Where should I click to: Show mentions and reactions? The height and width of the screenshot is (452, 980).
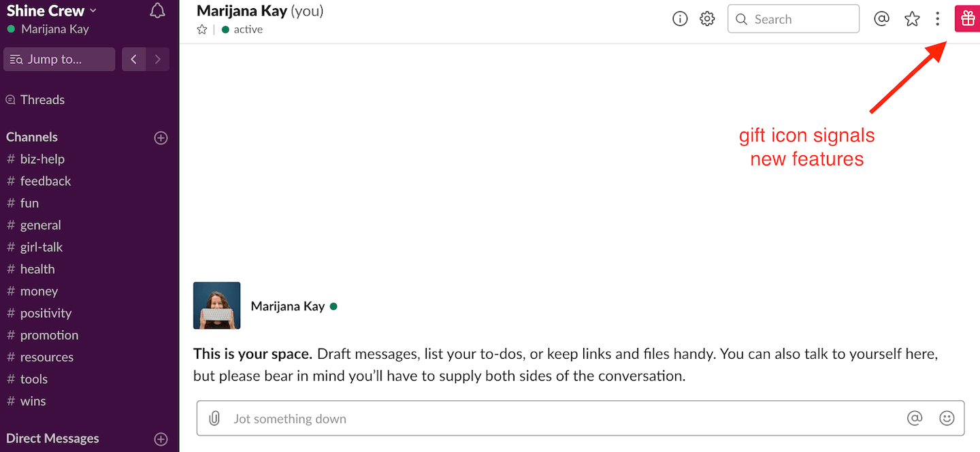881,19
